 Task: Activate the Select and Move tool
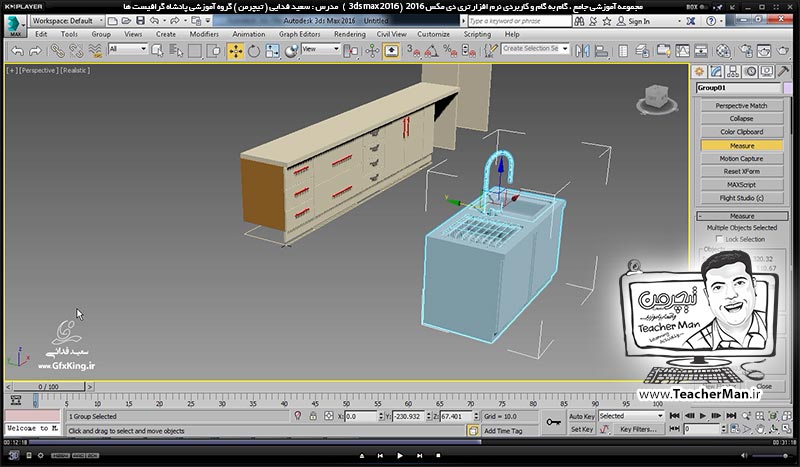tap(235, 51)
